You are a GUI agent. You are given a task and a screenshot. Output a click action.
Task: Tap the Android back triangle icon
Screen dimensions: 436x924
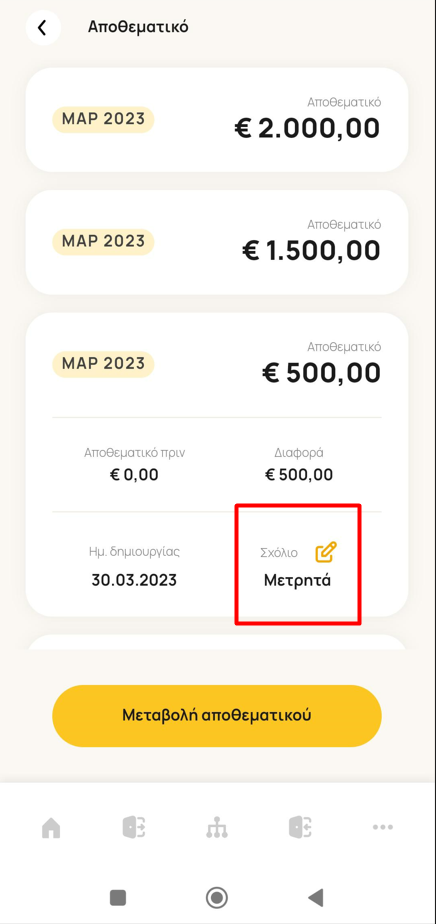pos(316,897)
